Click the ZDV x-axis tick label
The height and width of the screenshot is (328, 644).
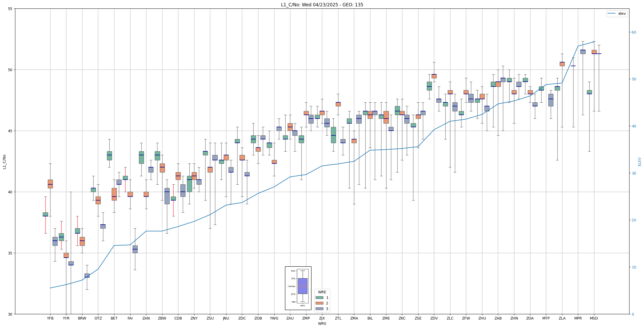(x=434, y=318)
